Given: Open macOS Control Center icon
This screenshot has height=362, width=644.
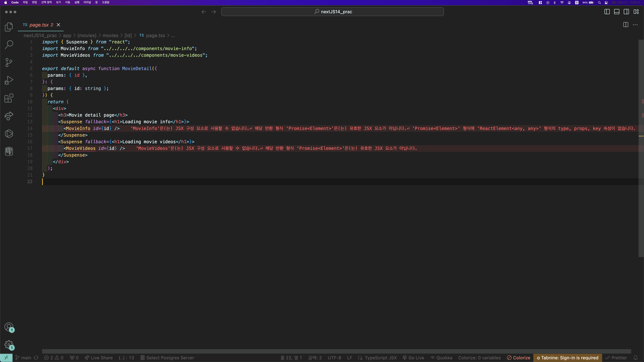Looking at the screenshot, I should [x=606, y=2].
